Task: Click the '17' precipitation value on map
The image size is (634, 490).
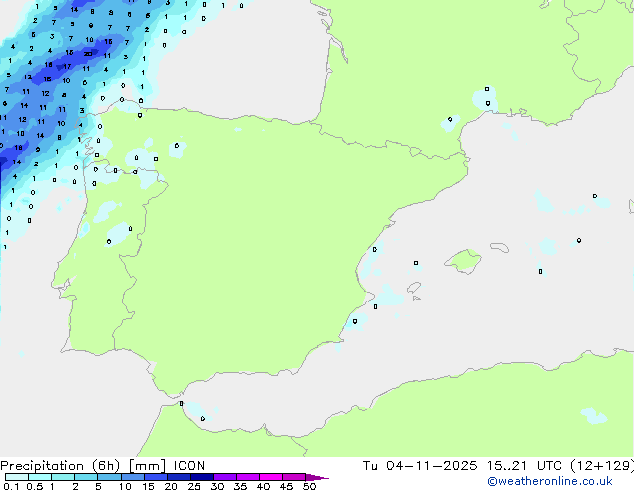Action: click(x=67, y=66)
